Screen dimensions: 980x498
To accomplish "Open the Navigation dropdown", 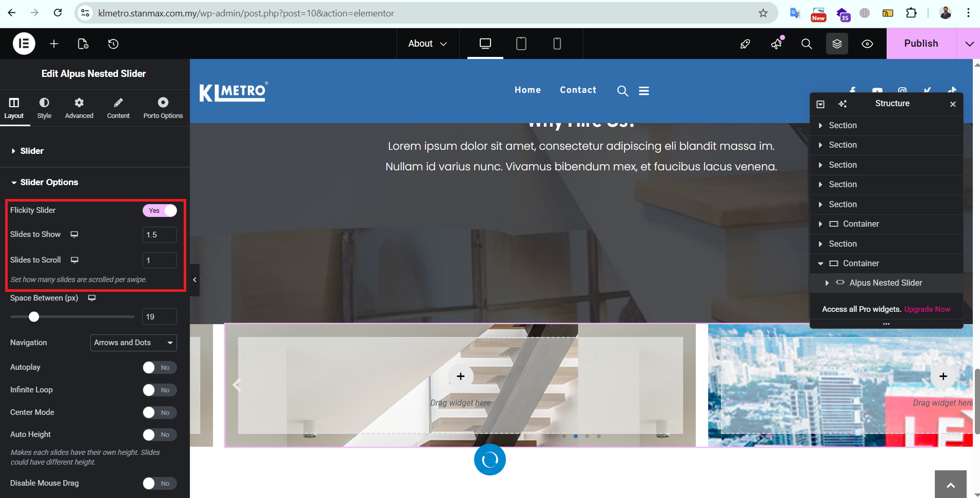I will coord(133,343).
